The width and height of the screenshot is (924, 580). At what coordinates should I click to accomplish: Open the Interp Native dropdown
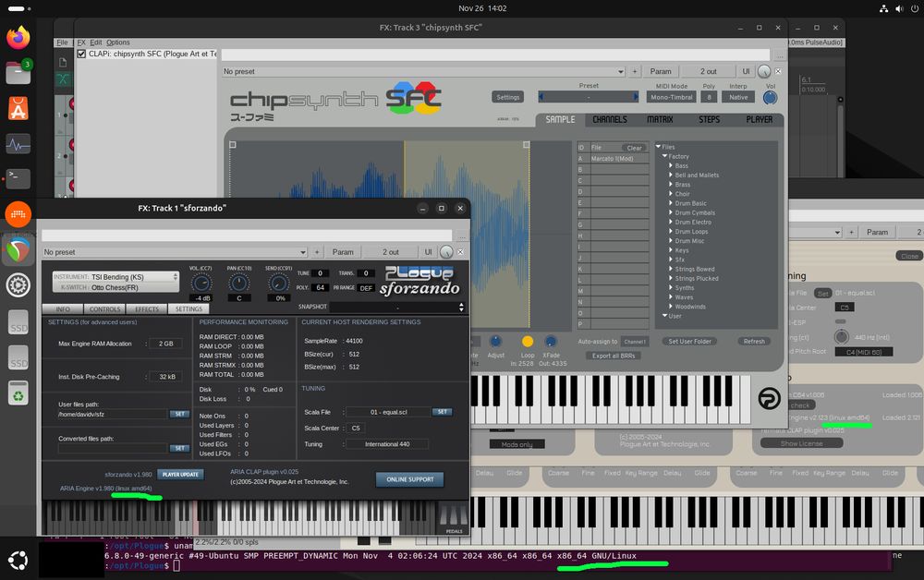click(x=737, y=97)
